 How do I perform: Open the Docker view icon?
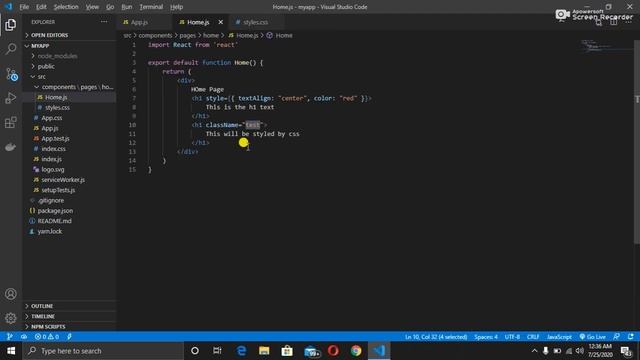click(11, 147)
